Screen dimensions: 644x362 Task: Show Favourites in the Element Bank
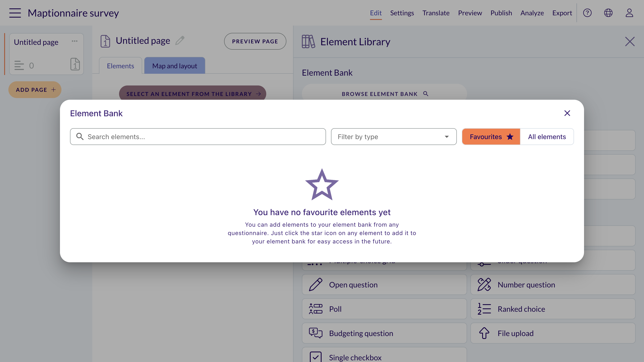pyautogui.click(x=491, y=137)
